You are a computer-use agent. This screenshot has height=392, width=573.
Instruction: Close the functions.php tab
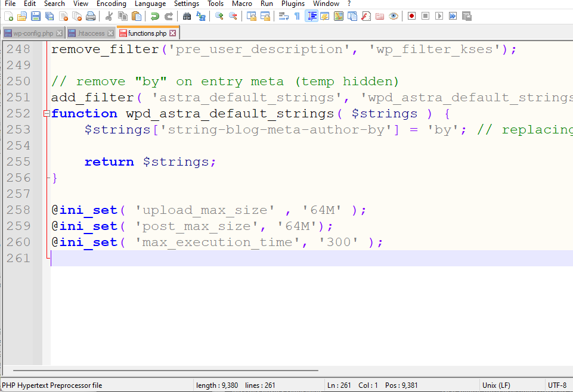click(173, 33)
